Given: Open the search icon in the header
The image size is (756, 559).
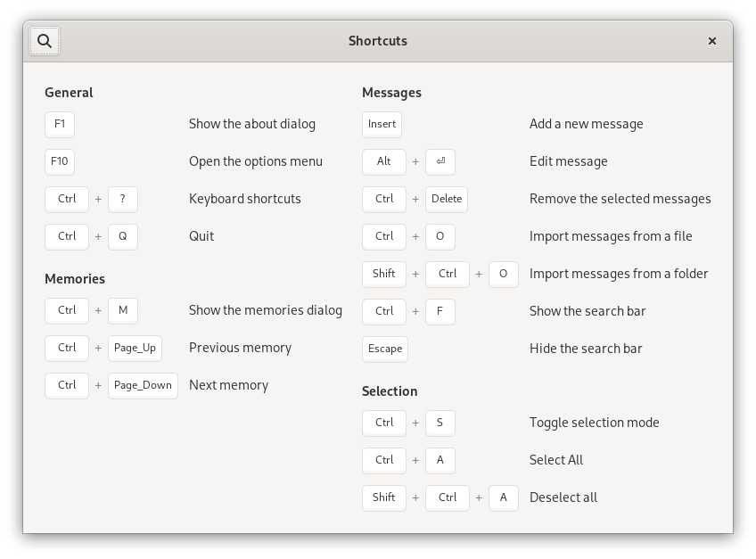Looking at the screenshot, I should 45,41.
